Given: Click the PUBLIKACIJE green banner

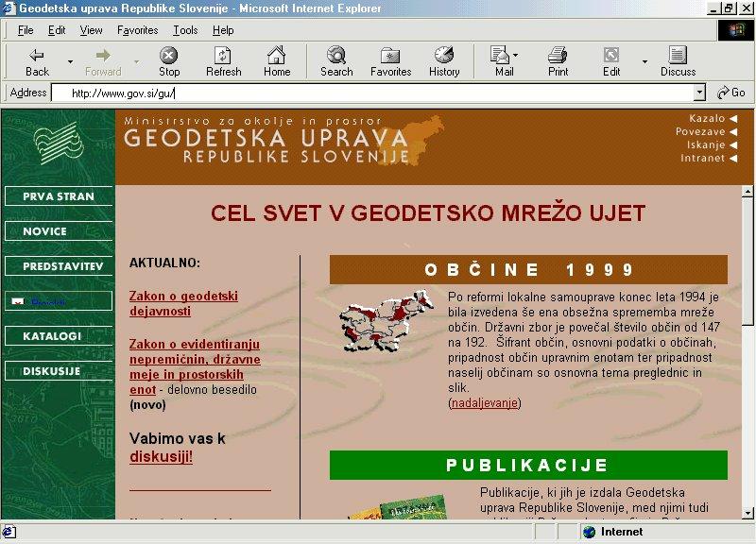Looking at the screenshot, I should click(528, 465).
